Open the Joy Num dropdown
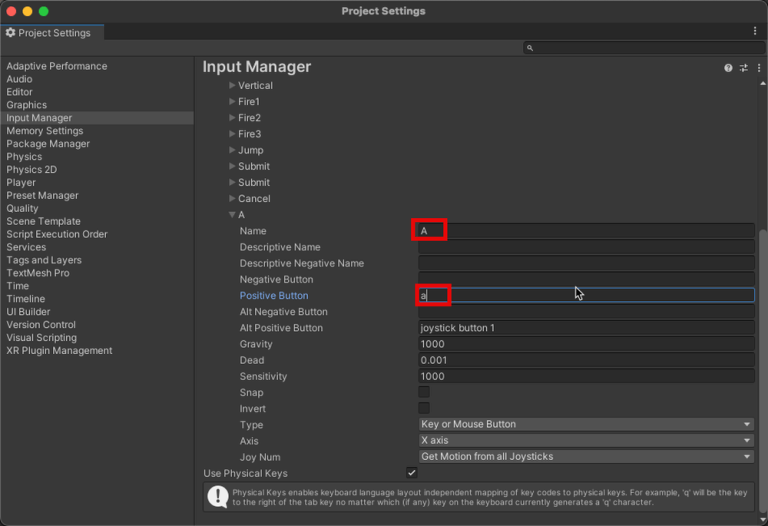The height and width of the screenshot is (526, 768). pos(586,457)
